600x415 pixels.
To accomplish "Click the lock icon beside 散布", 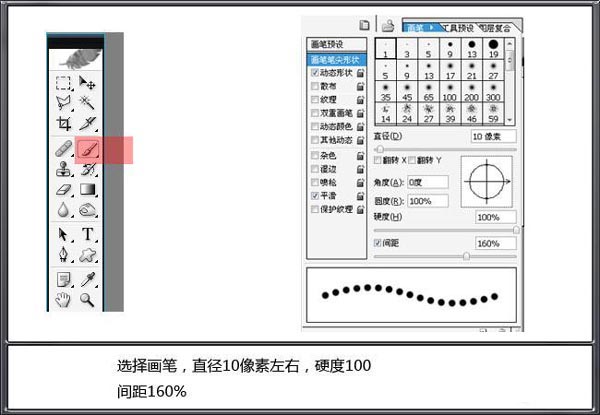I will pyautogui.click(x=360, y=86).
